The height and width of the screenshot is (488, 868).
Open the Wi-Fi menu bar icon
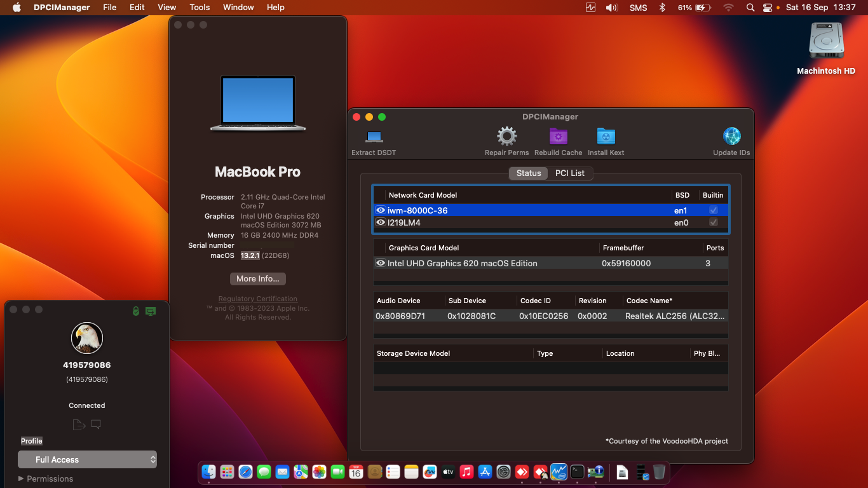tap(728, 8)
